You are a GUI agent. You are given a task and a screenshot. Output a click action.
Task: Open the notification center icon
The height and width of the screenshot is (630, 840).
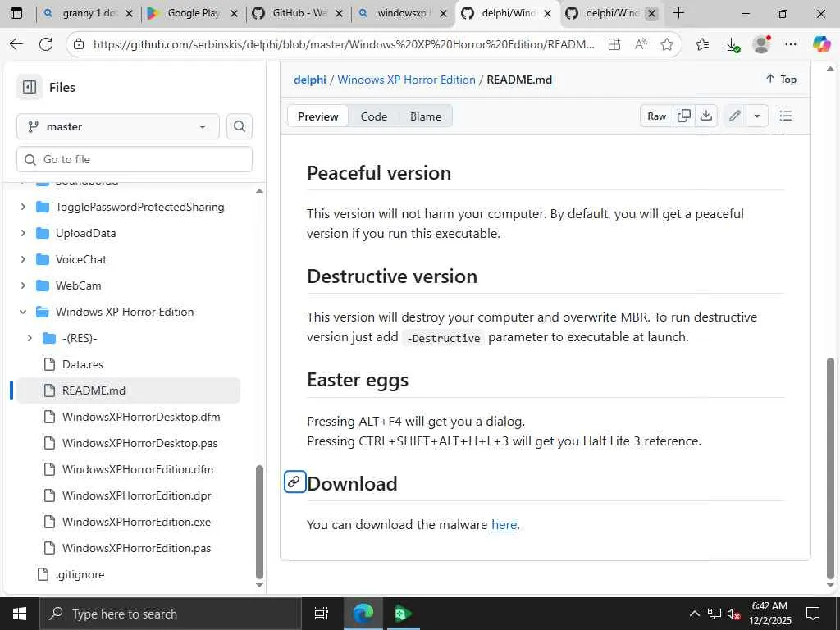tap(813, 614)
